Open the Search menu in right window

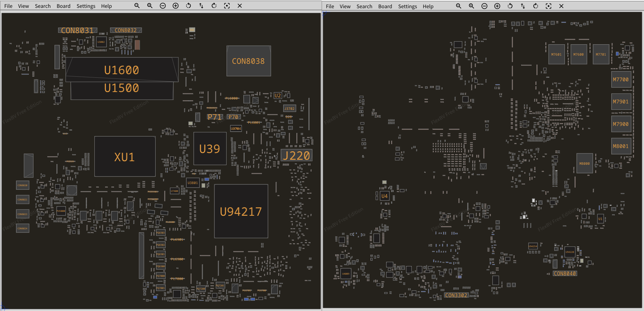[x=364, y=6]
